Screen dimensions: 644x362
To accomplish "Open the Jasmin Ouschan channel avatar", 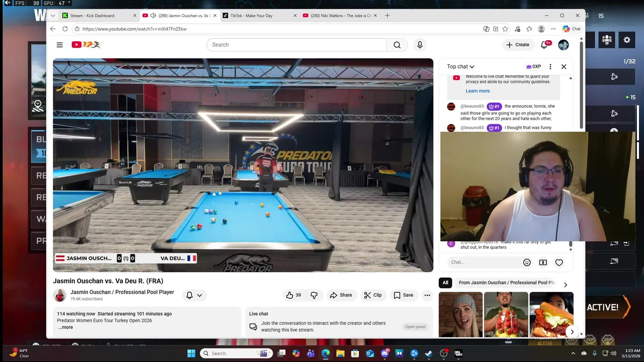I will pos(59,295).
